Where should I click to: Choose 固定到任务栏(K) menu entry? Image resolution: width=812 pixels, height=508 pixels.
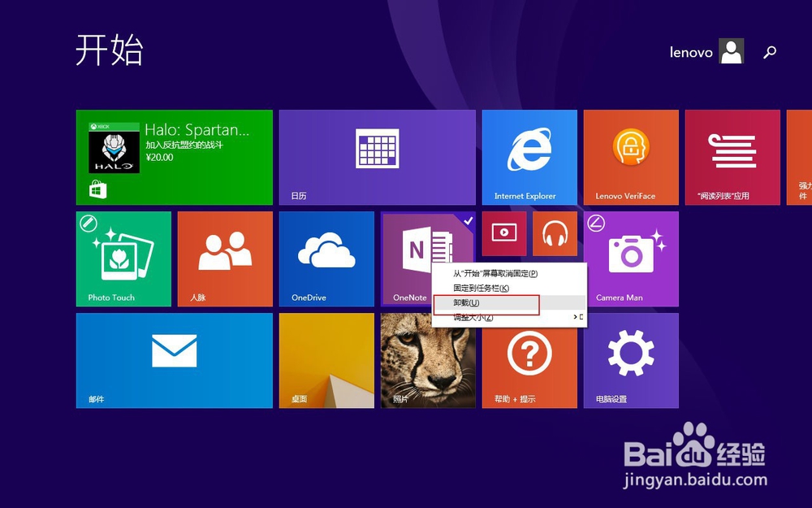click(x=509, y=288)
